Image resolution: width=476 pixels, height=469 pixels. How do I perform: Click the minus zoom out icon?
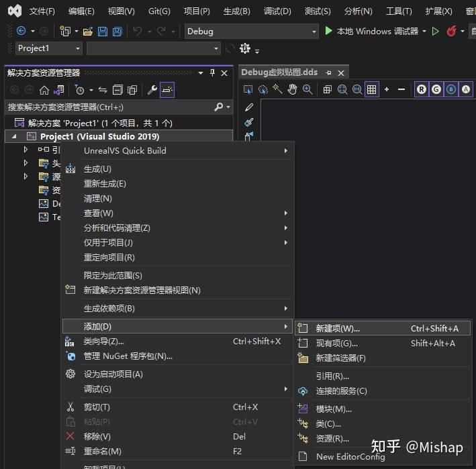(x=401, y=89)
